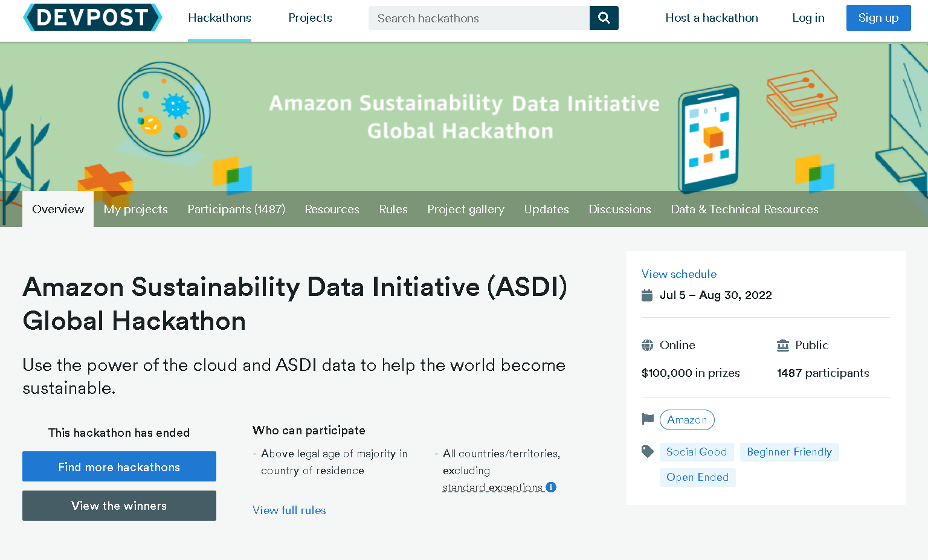Open the Discussions tab
The image size is (928, 560).
pyautogui.click(x=620, y=209)
